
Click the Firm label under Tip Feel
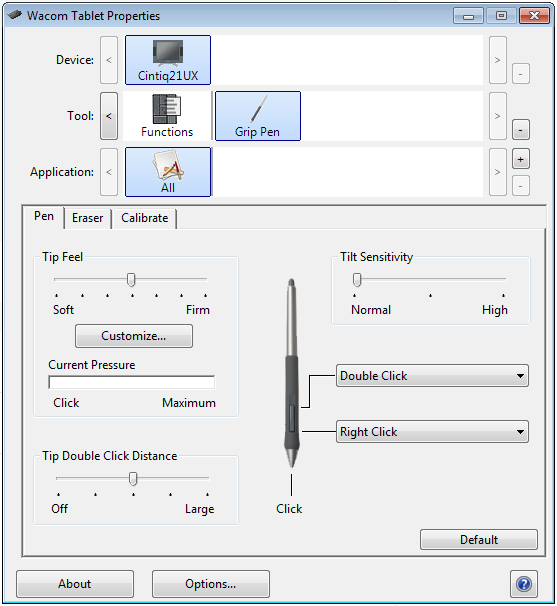[198, 310]
